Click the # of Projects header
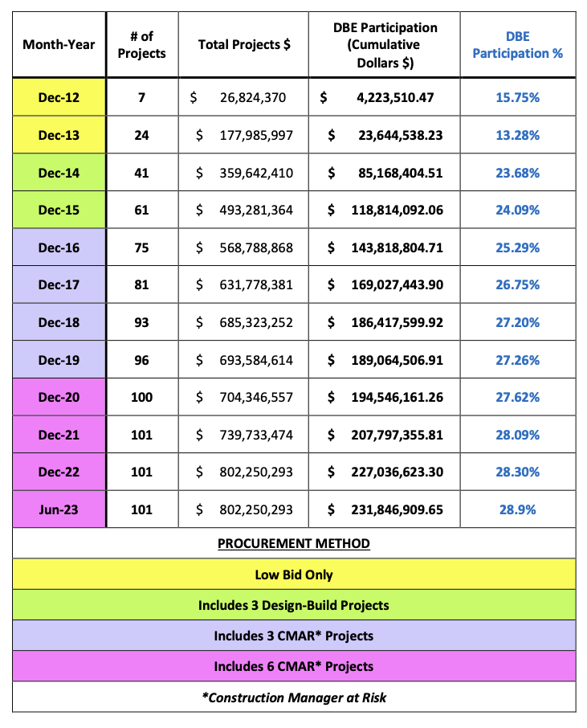Viewport: 587px width, 728px height. click(x=142, y=44)
